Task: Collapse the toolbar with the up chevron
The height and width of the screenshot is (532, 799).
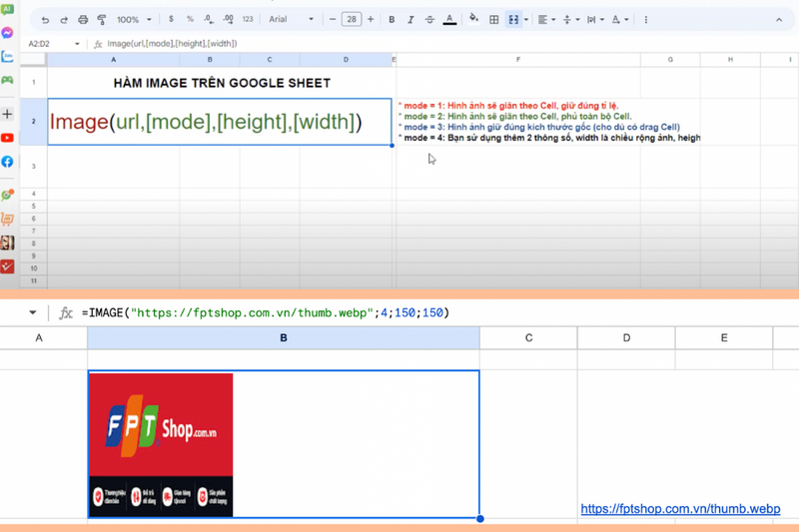Action: coord(779,20)
